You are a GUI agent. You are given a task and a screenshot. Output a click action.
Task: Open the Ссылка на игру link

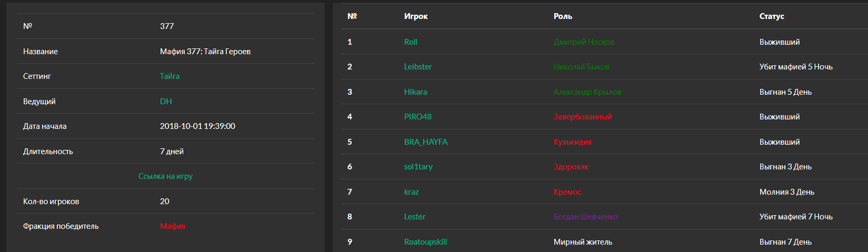point(165,176)
